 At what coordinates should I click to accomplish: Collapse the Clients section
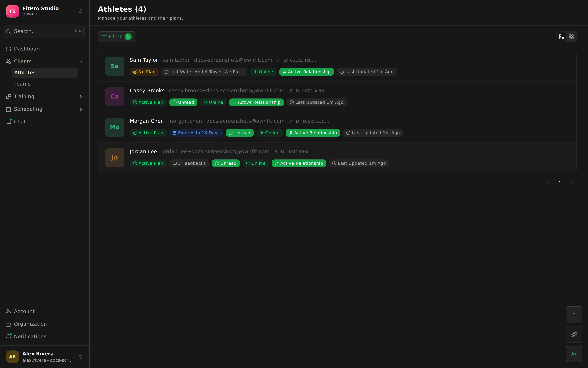(x=45, y=62)
